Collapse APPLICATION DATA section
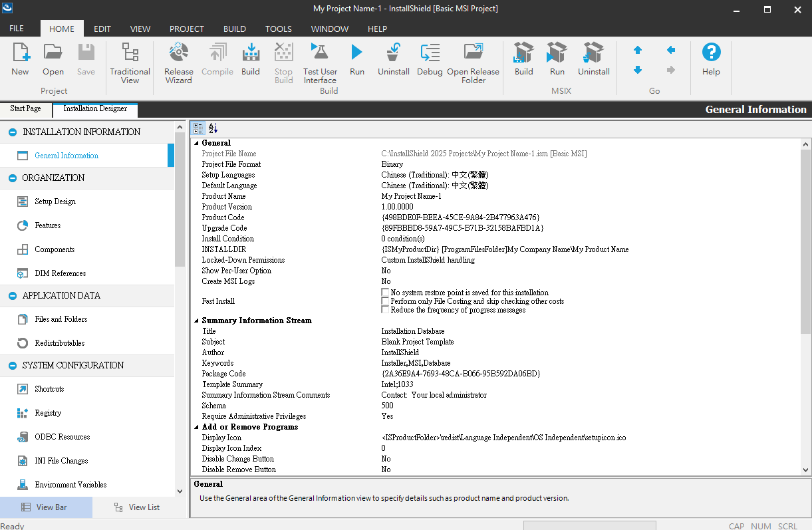This screenshot has height=530, width=812. pos(13,296)
